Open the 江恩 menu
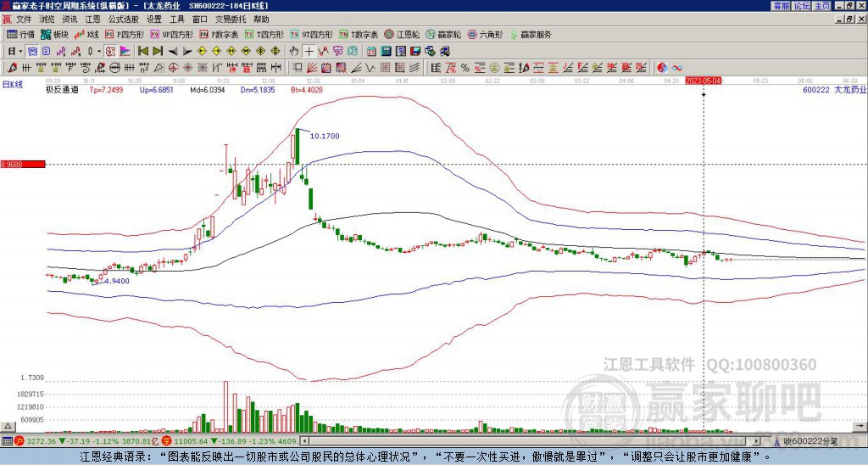The image size is (868, 465). click(x=93, y=20)
